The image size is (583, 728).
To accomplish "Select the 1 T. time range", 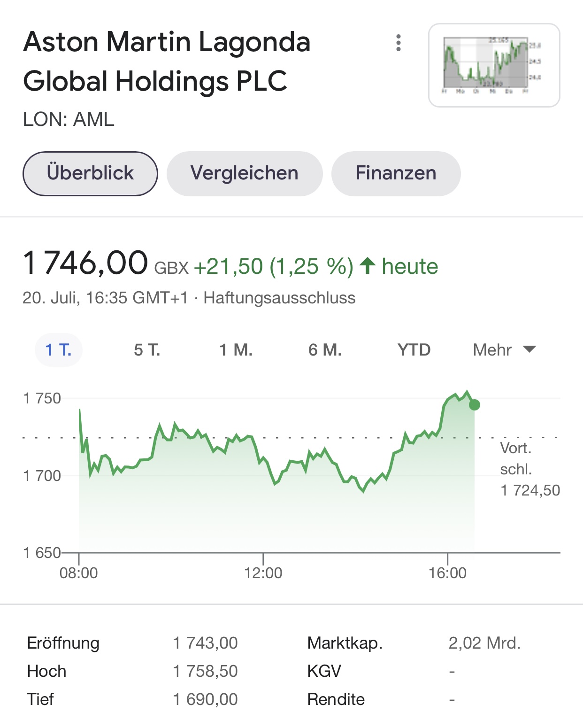I will [58, 350].
